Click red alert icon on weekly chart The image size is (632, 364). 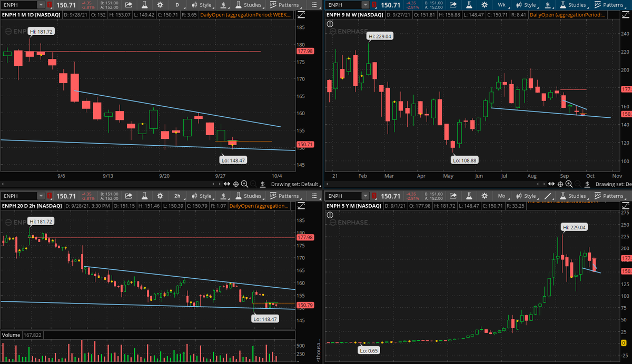click(373, 5)
